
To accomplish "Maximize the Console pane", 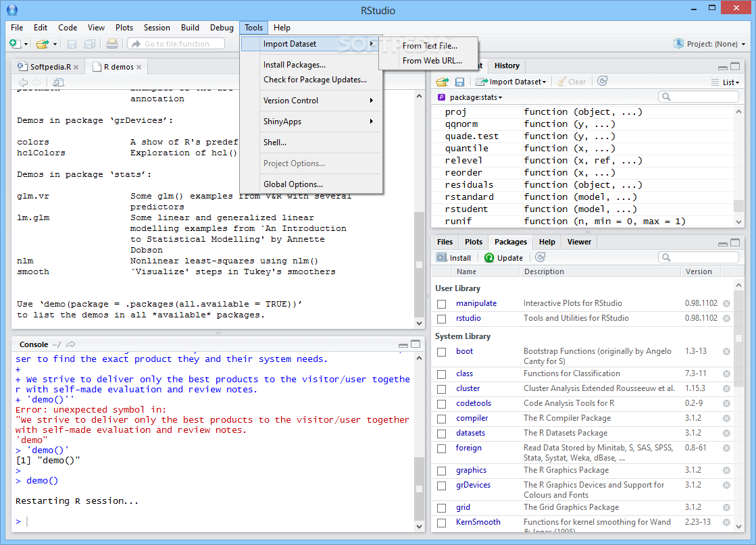I will coord(415,344).
